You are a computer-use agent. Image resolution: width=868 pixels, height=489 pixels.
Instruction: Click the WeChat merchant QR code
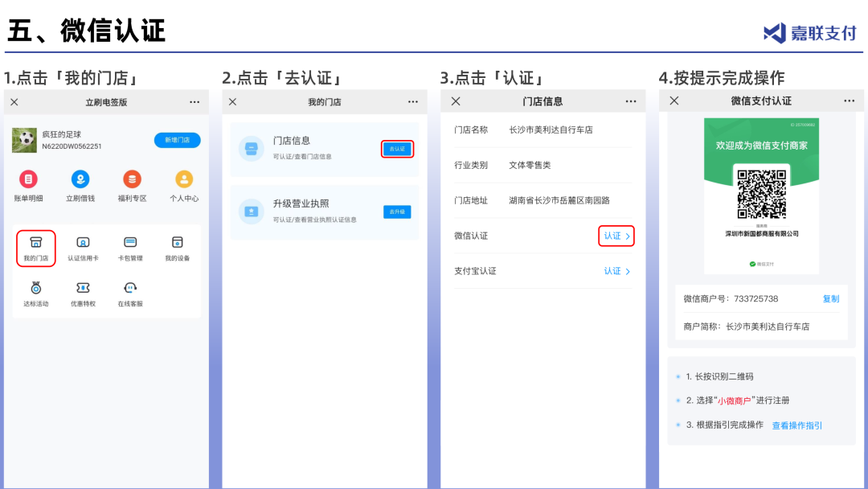coord(762,195)
